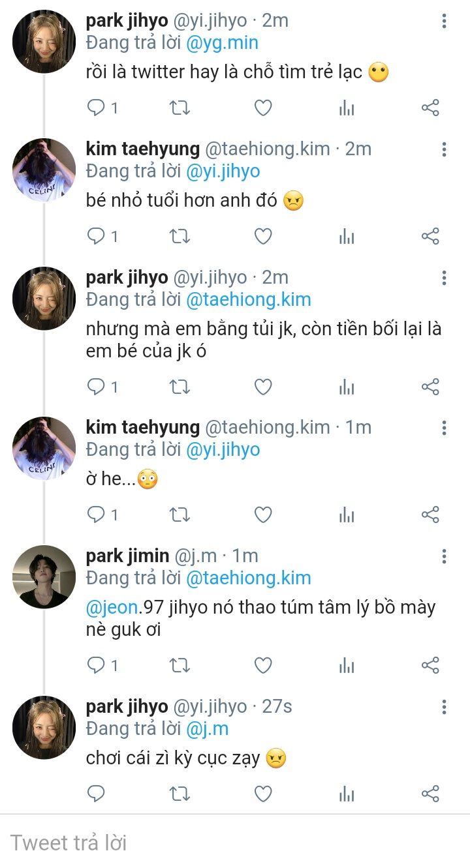Reply to "bé nhỏ tuổi hơn anh đó" tweet
The image size is (470, 868).
(96, 236)
